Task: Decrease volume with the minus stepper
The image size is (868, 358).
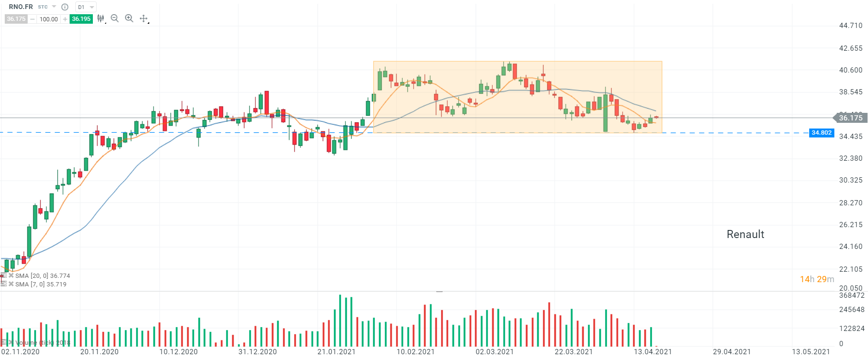Action: 32,19
